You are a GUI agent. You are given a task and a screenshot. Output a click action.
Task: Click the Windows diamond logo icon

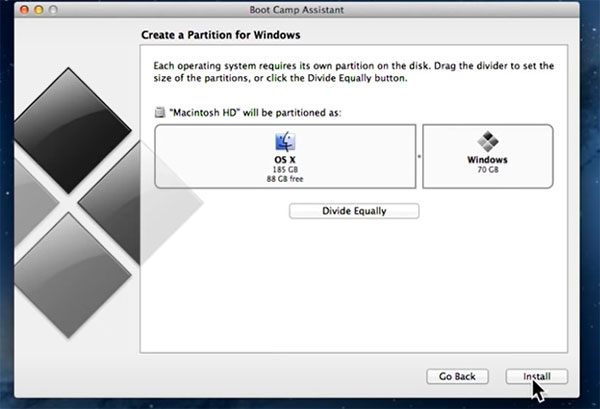tap(488, 141)
